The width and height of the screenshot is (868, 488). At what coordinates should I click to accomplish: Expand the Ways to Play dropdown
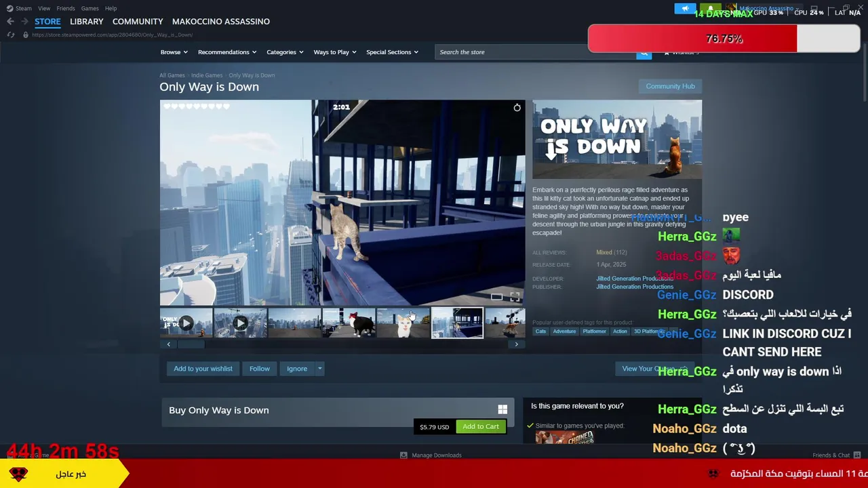(335, 52)
